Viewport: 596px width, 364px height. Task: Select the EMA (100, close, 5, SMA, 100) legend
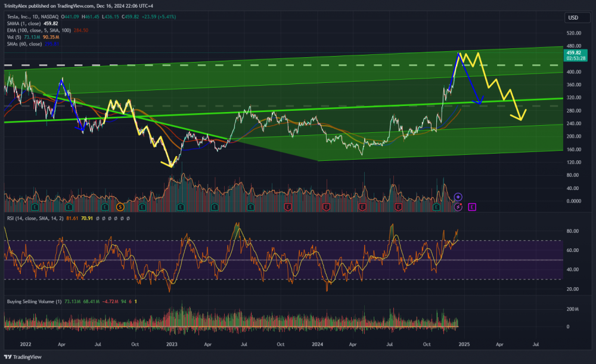coord(42,30)
